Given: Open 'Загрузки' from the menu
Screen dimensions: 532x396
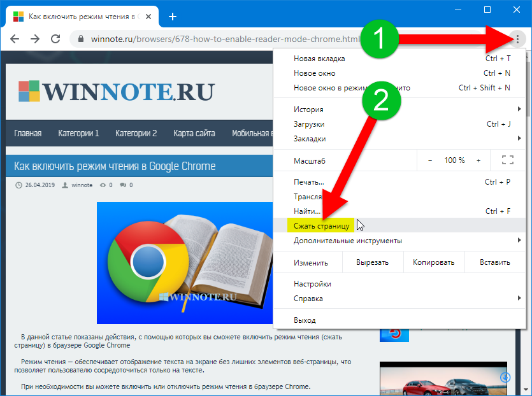Looking at the screenshot, I should point(399,124).
